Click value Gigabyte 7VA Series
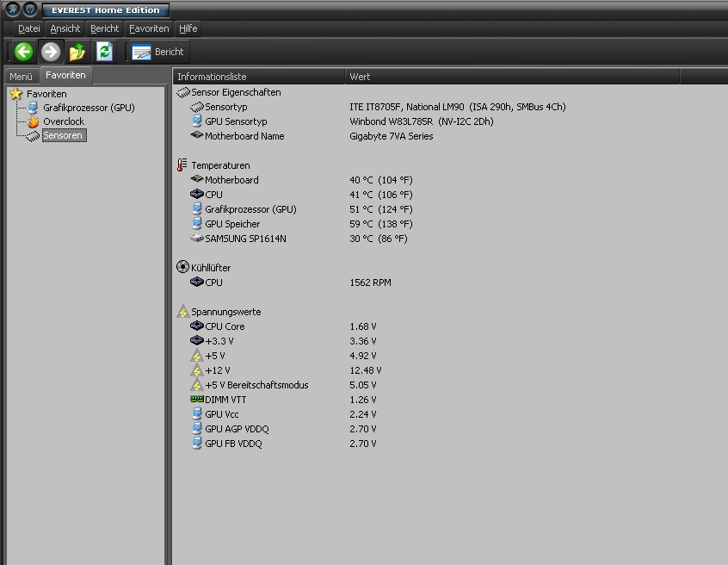The height and width of the screenshot is (565, 728). (x=391, y=136)
